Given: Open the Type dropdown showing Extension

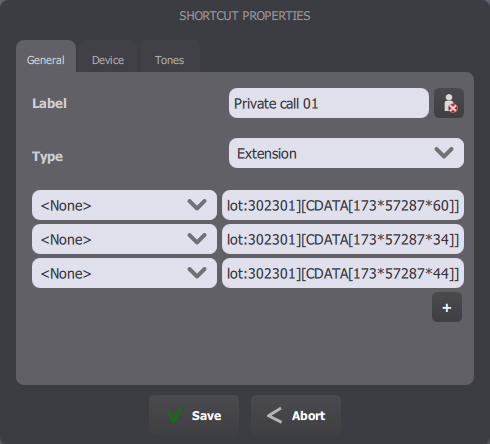Looking at the screenshot, I should click(346, 153).
